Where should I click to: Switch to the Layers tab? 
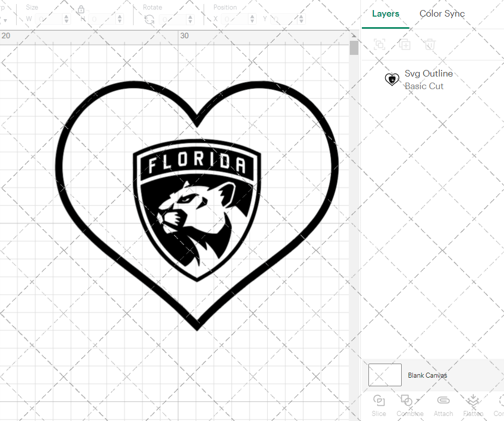(386, 14)
